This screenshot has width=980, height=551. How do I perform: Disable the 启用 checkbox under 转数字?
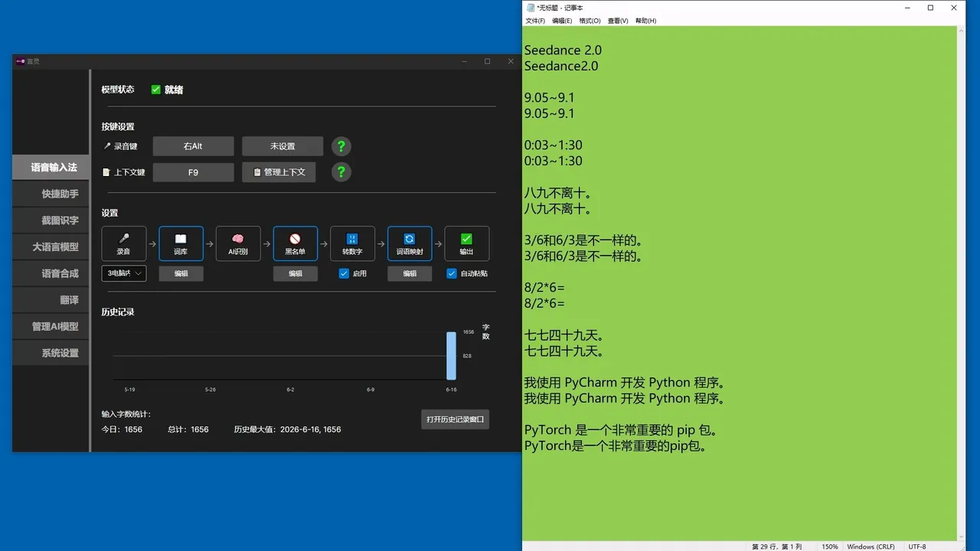pos(344,273)
